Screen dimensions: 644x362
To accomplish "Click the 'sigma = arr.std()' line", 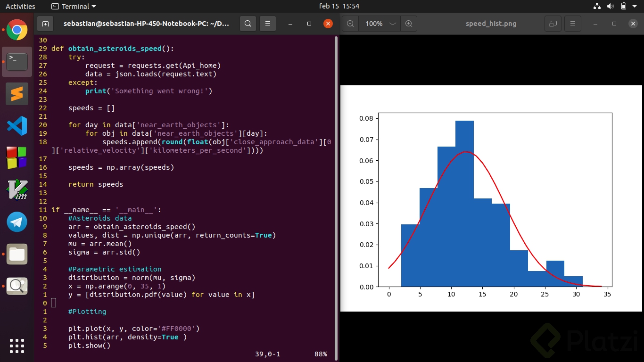I will pos(104,252).
